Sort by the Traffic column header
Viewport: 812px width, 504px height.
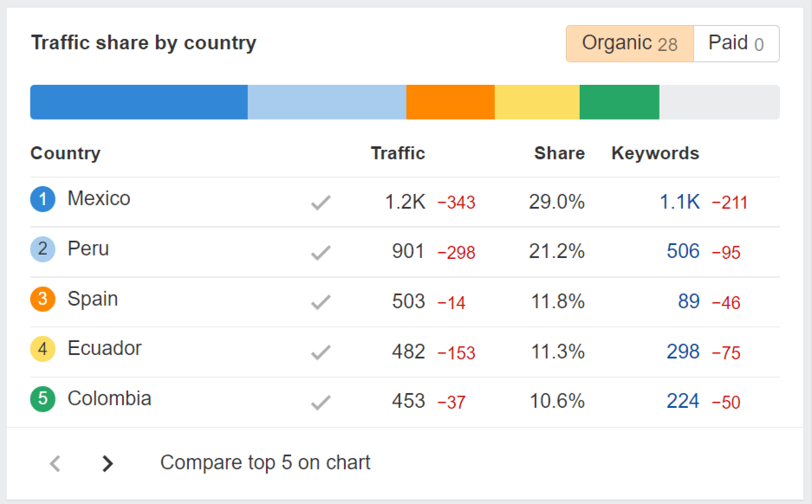[x=398, y=153]
